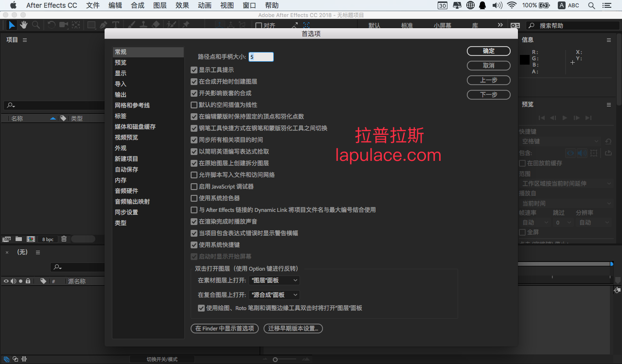The image size is (622, 364).
Task: Click the 确定 button
Action: click(x=489, y=51)
